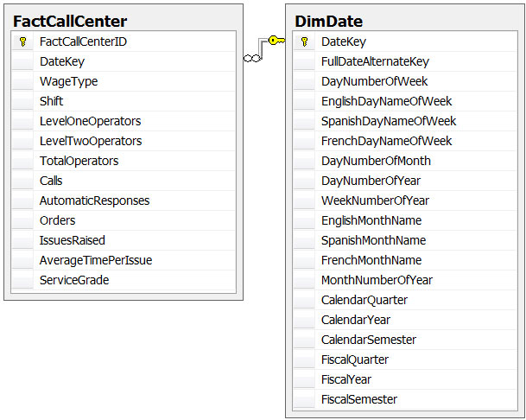526x420 pixels.
Task: Select the DimDate table title bar
Action: click(403, 20)
